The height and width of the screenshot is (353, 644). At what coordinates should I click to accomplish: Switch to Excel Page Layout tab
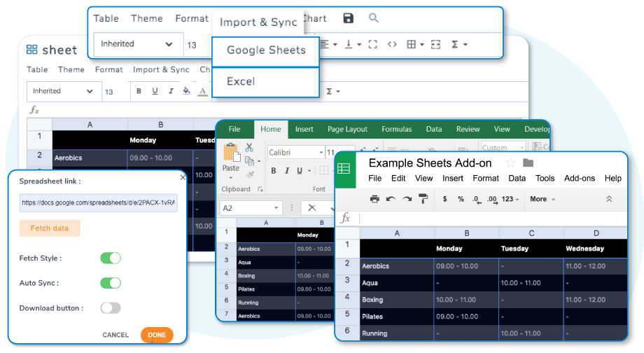point(347,129)
